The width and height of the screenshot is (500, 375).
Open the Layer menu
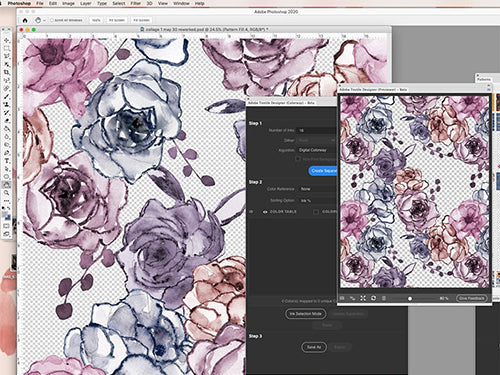click(86, 3)
